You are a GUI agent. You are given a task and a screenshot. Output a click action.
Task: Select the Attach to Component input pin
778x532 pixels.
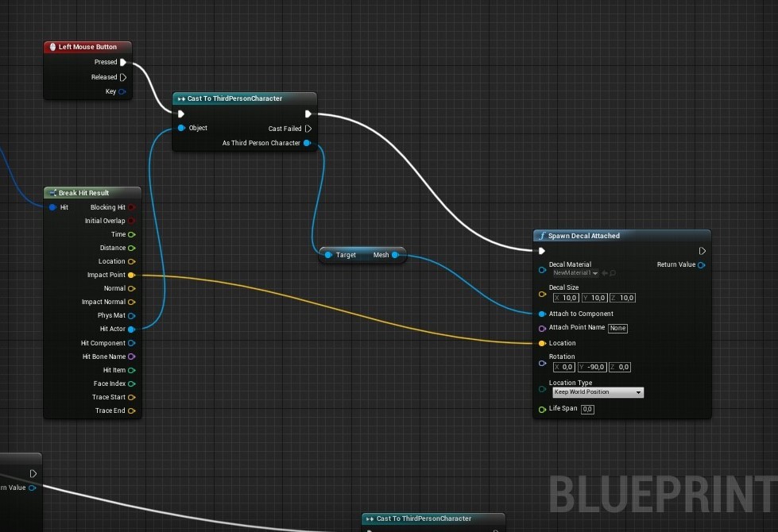[542, 314]
